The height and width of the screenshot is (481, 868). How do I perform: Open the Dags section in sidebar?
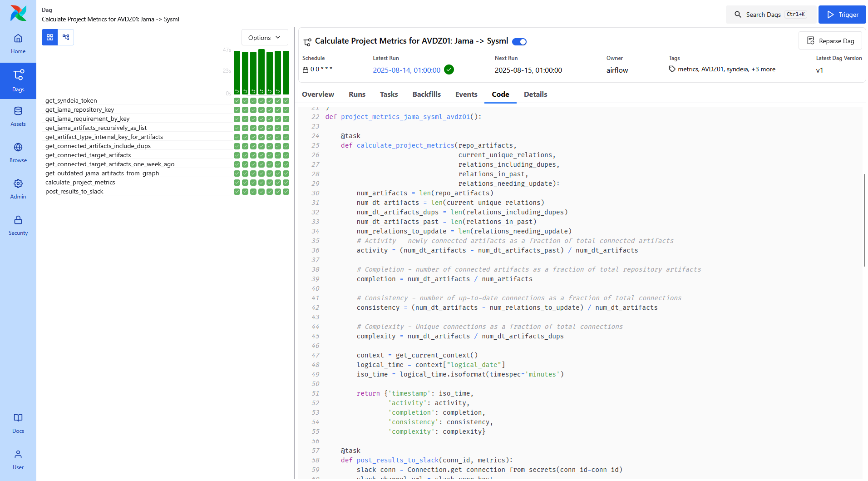18,81
